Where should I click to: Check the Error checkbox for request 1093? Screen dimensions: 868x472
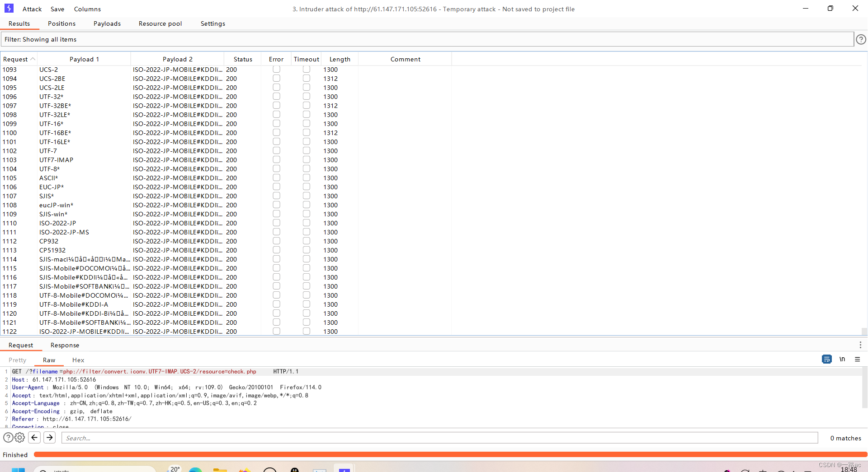tap(276, 69)
